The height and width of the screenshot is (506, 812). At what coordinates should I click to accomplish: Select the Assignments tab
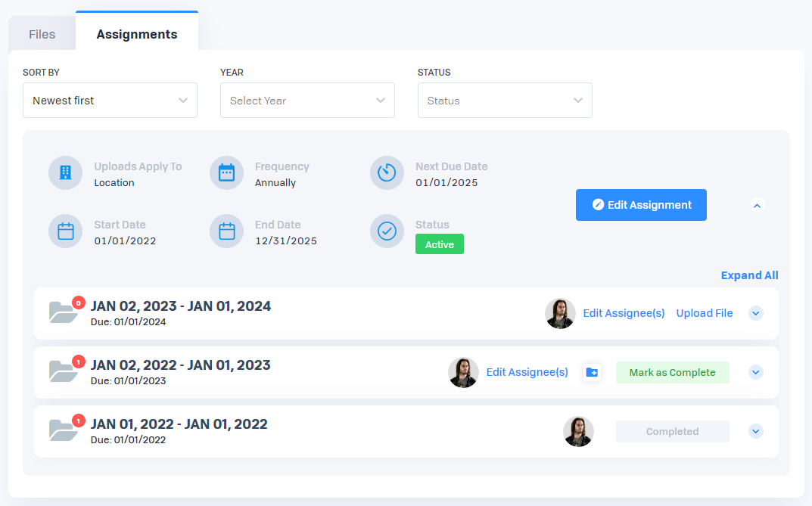pyautogui.click(x=137, y=35)
